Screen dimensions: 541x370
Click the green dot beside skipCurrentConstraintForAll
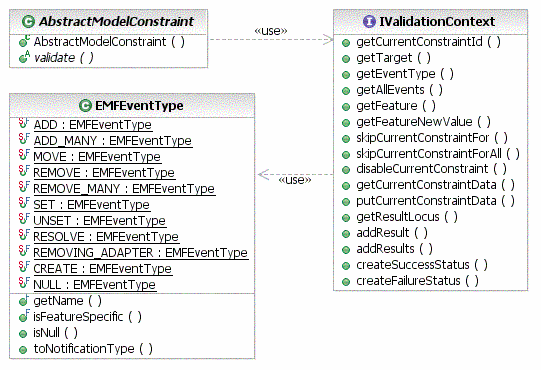coord(346,155)
